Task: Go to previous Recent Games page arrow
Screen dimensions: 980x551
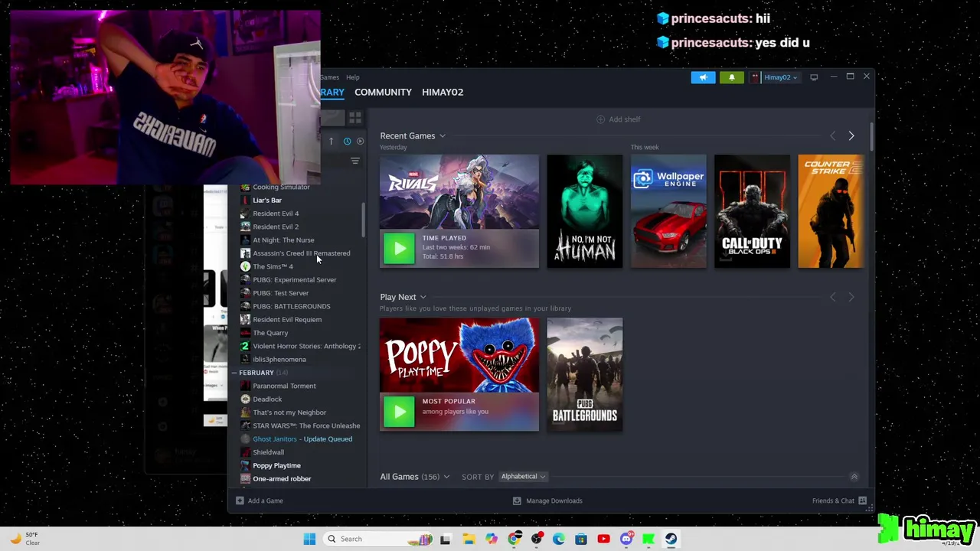Action: tap(833, 135)
